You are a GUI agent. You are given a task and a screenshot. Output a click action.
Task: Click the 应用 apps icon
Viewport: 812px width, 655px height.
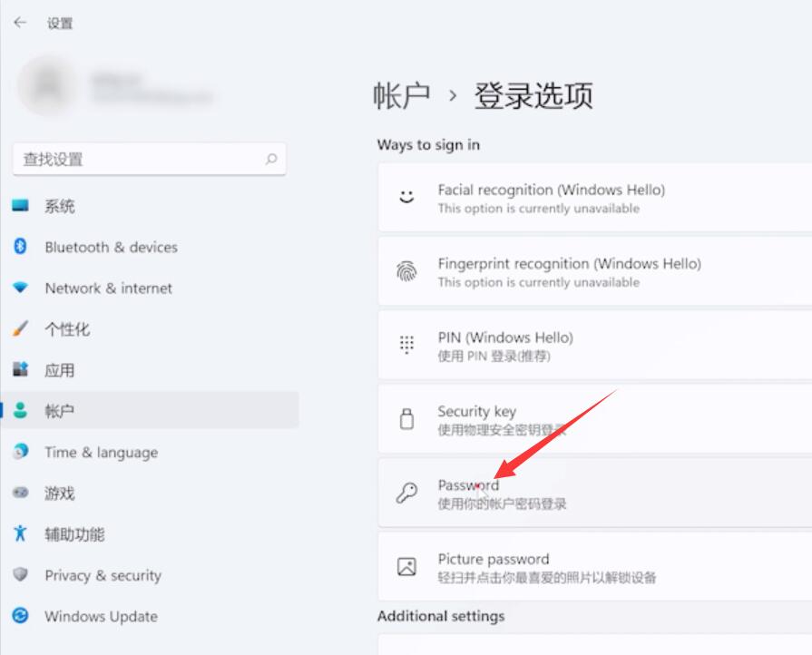coord(20,369)
